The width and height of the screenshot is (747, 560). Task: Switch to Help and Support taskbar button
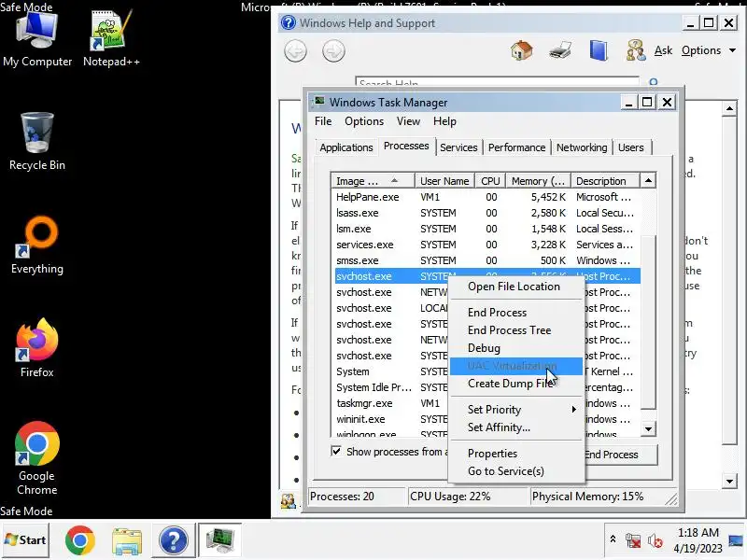pos(174,540)
